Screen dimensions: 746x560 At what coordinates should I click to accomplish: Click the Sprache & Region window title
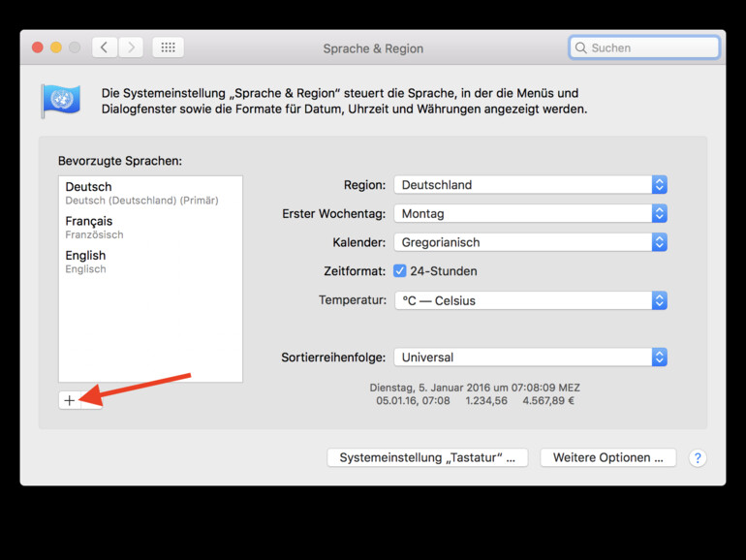pyautogui.click(x=373, y=48)
